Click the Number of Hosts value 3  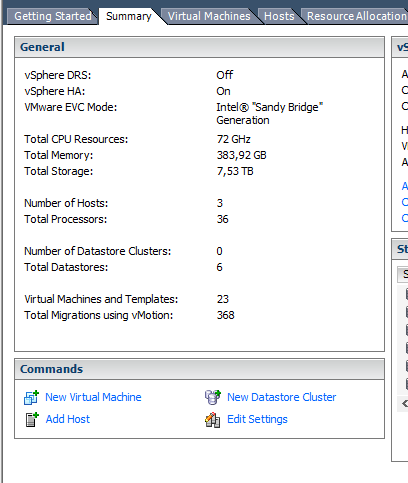(220, 203)
